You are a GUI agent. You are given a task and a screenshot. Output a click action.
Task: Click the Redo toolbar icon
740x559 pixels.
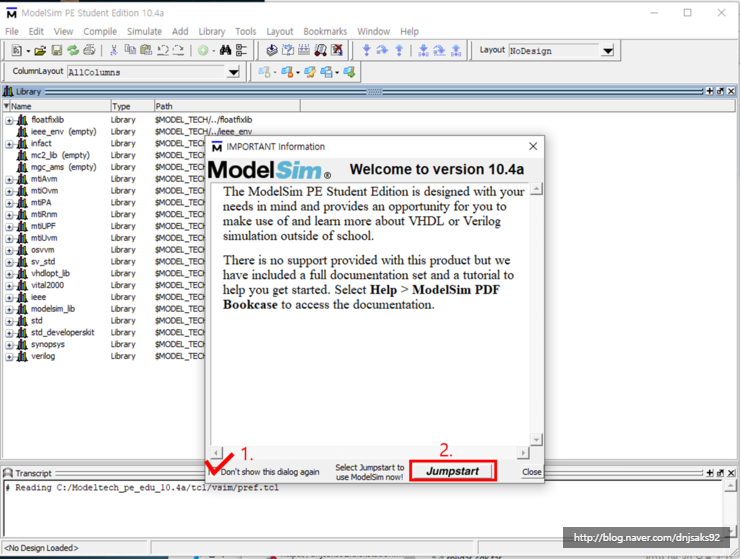pyautogui.click(x=178, y=50)
